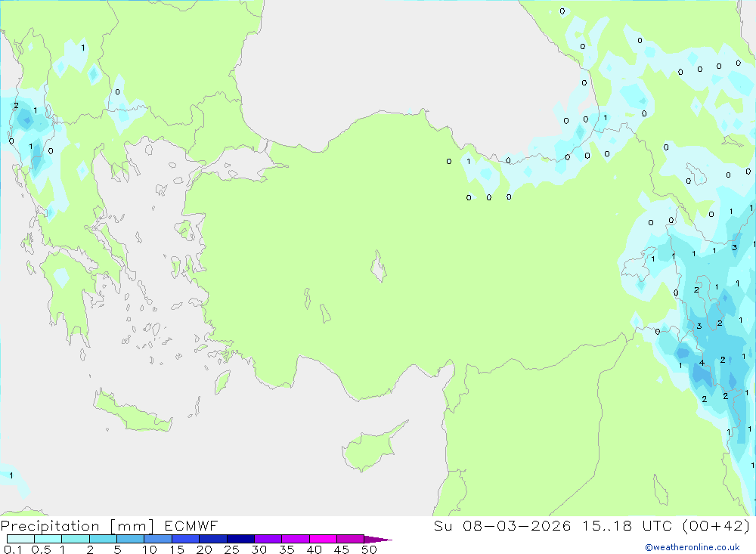The image size is (756, 554).
Task: Click the "(00+42)" forecast offset text
Action: 717,525
